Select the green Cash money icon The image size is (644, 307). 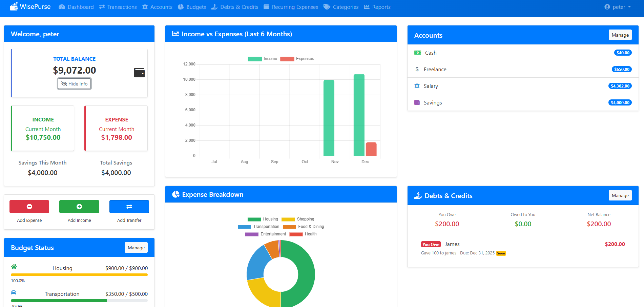pos(417,53)
